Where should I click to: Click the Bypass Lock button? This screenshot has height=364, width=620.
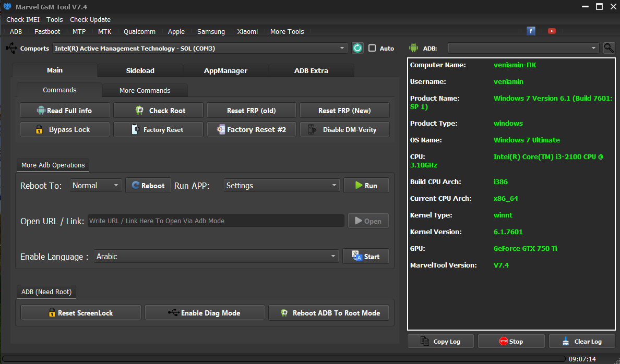[x=65, y=129]
